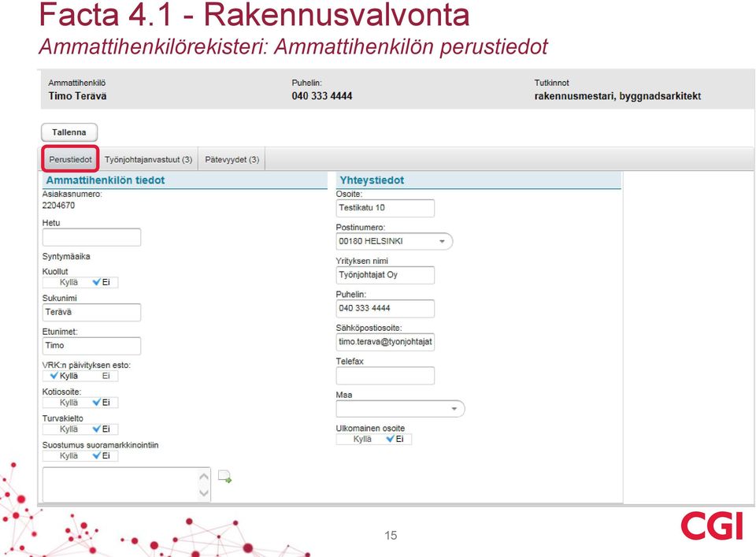Screen dimensions: 756x557
Task: Click the Asiakasnumero value 2204670
Action: click(58, 206)
